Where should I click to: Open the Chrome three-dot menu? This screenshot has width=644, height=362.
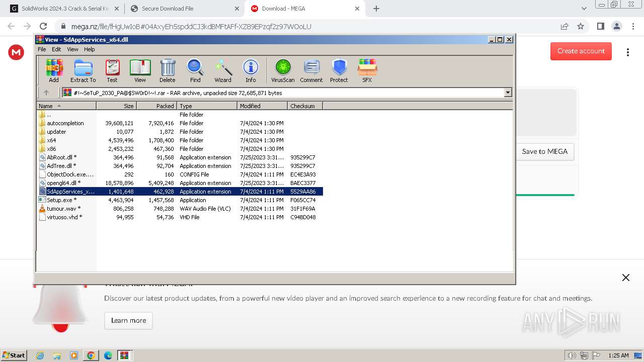coord(632,26)
